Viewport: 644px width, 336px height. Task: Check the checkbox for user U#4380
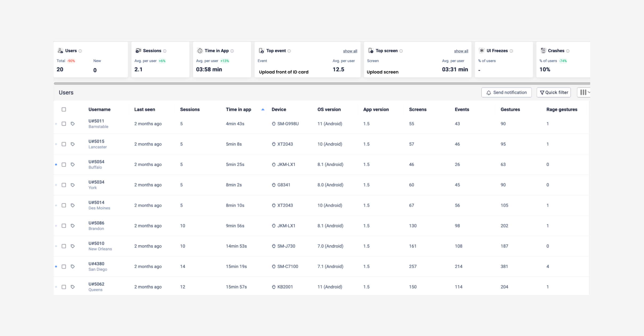tap(64, 266)
